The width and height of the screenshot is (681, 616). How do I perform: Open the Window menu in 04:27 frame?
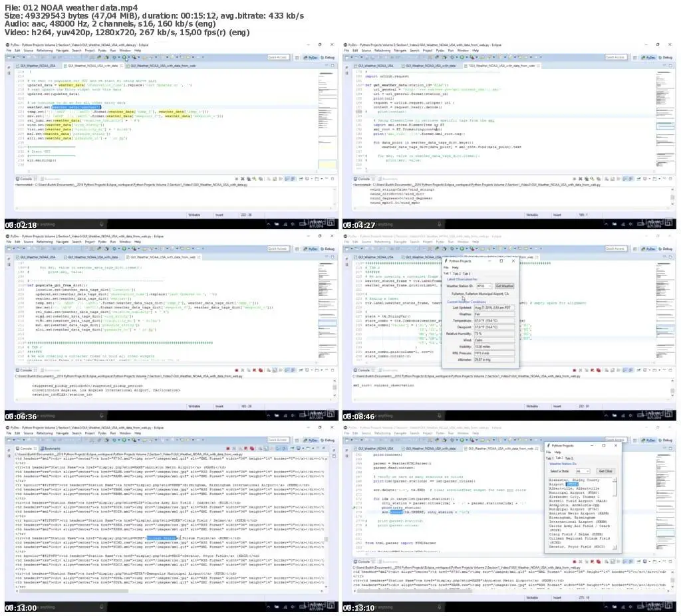point(463,51)
